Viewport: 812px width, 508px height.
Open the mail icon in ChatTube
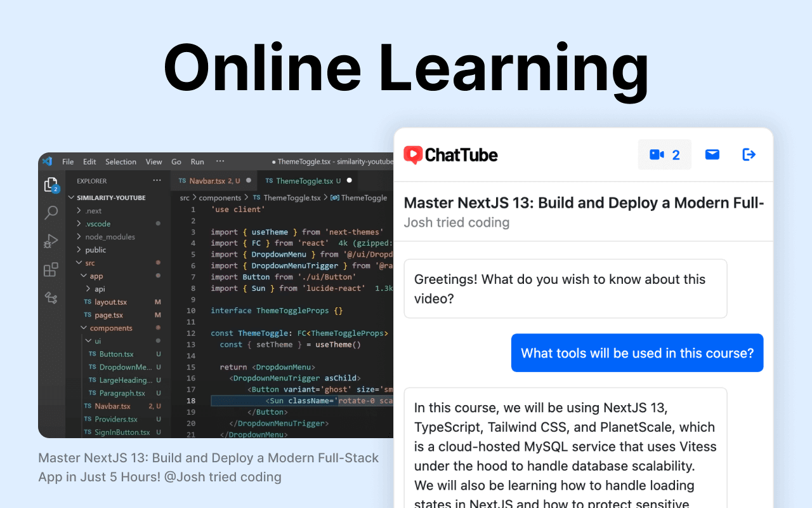tap(712, 154)
